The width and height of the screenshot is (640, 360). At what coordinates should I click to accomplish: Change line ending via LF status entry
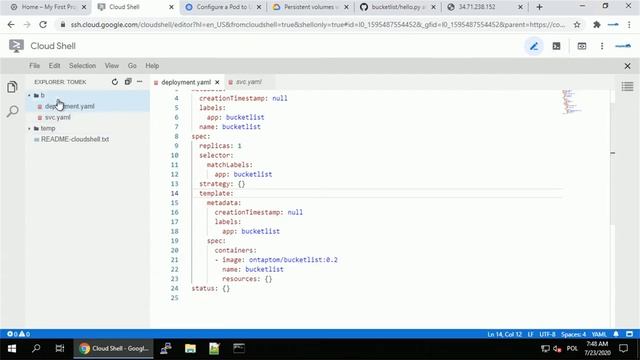tap(531, 334)
